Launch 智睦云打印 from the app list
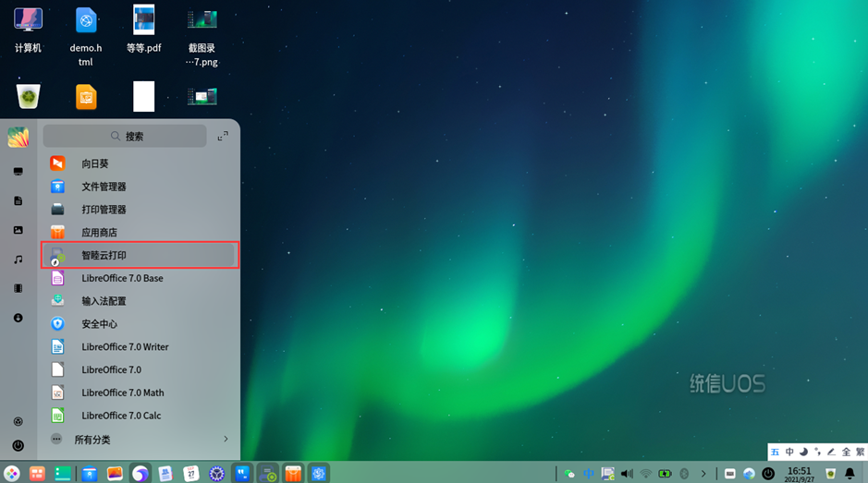The width and height of the screenshot is (868, 483). (140, 255)
